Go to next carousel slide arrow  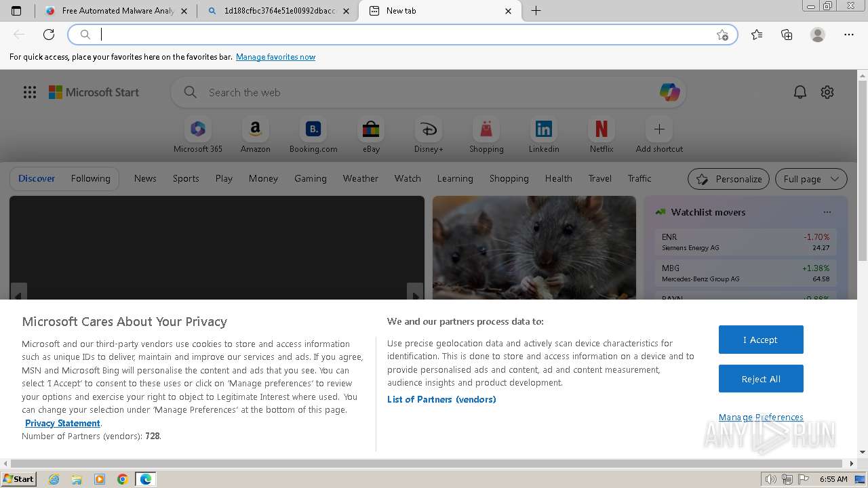click(x=415, y=292)
